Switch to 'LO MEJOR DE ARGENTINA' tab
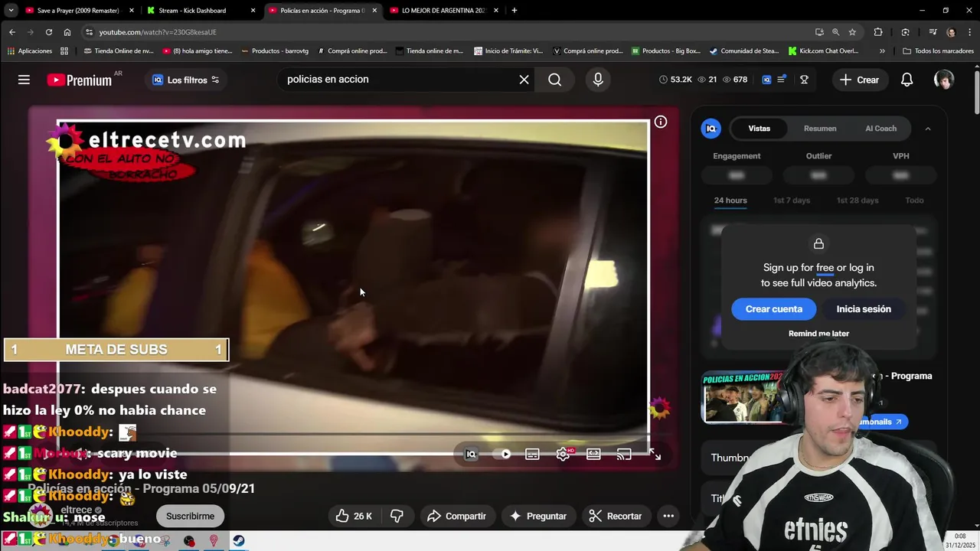 444,11
